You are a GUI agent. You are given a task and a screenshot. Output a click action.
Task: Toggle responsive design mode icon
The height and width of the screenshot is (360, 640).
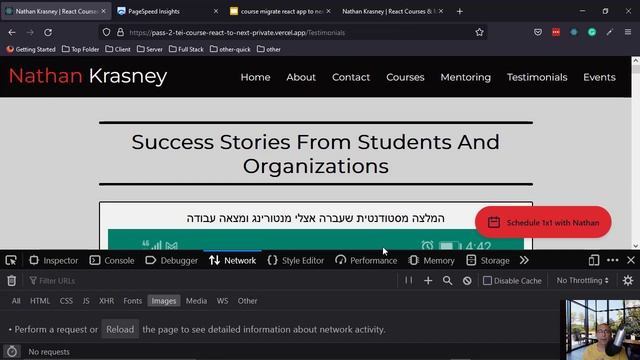(x=593, y=260)
